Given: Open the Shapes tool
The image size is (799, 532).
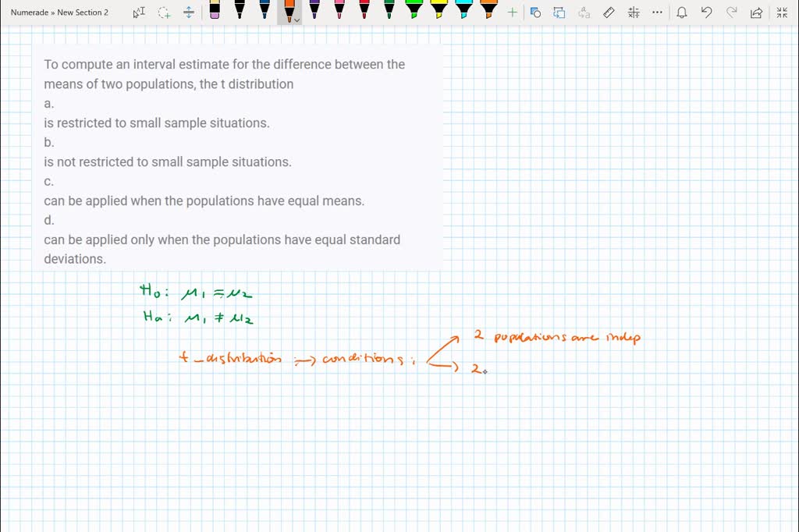Looking at the screenshot, I should (x=535, y=12).
